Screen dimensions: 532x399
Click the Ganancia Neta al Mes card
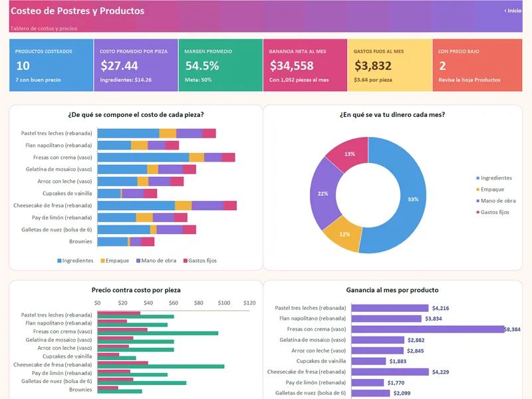point(305,65)
